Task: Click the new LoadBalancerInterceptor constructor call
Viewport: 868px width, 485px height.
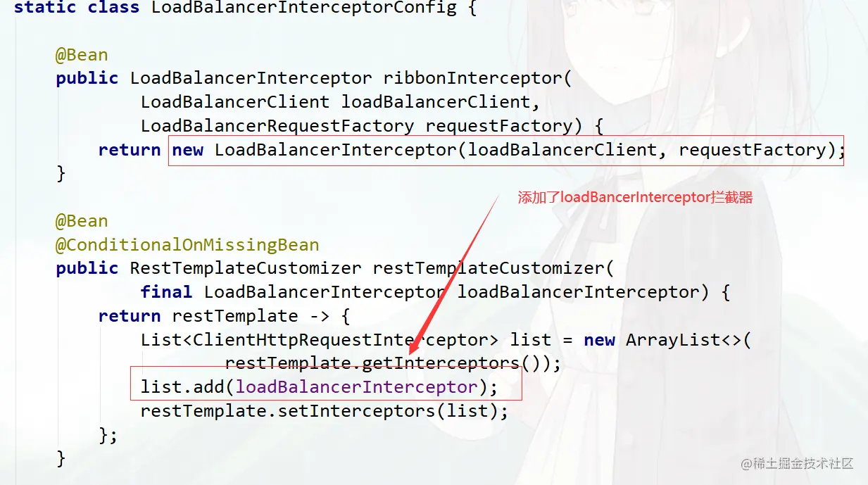Action: [x=508, y=150]
